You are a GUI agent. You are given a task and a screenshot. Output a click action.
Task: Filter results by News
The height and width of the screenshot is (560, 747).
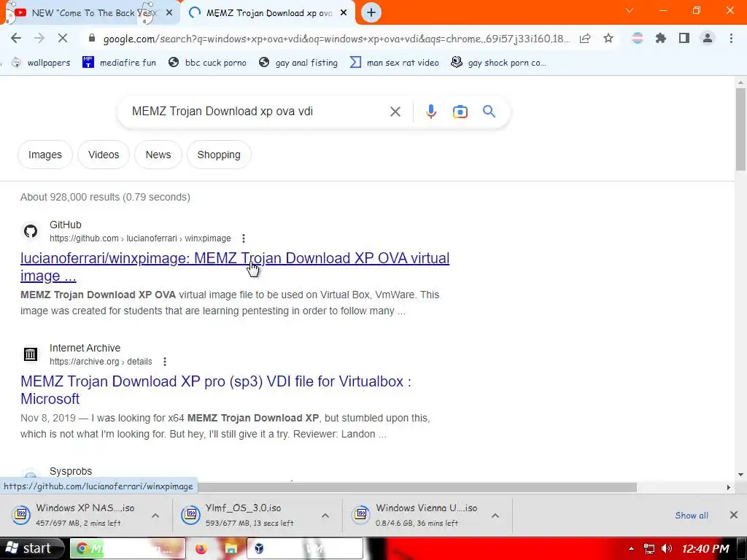pyautogui.click(x=158, y=155)
